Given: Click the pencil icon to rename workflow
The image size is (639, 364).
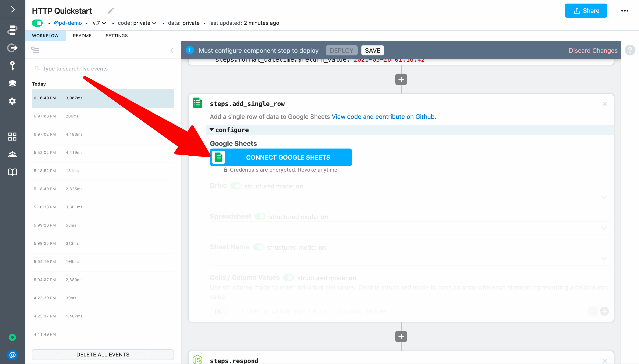Looking at the screenshot, I should [111, 11].
